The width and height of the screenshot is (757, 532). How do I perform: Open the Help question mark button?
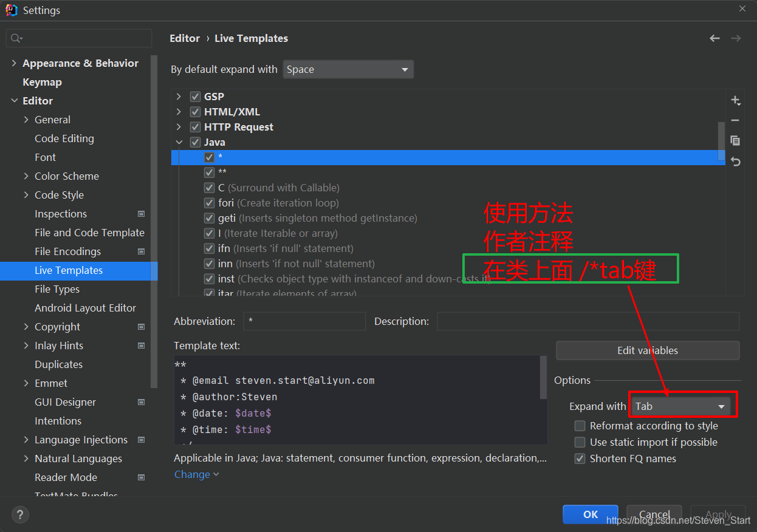(20, 515)
